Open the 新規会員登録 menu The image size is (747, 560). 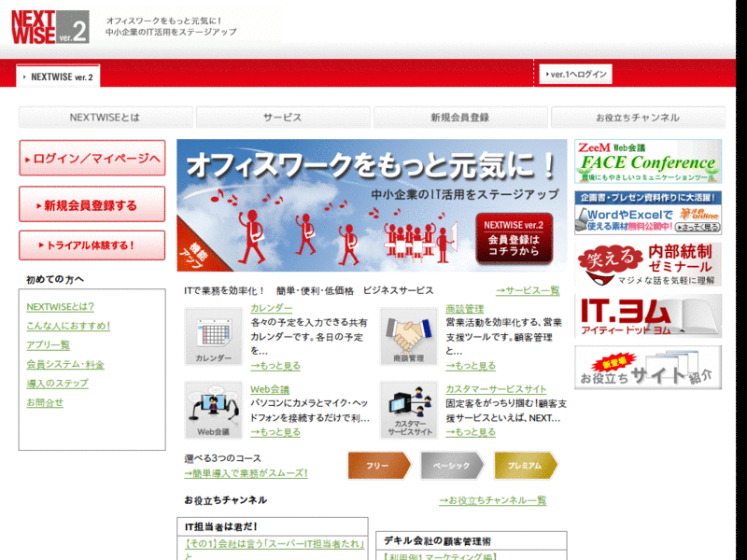(x=460, y=118)
